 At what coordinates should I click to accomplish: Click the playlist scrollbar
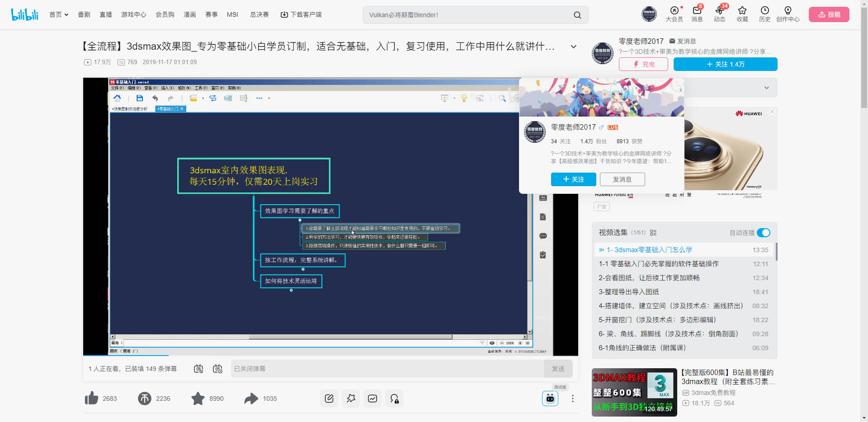click(x=776, y=252)
